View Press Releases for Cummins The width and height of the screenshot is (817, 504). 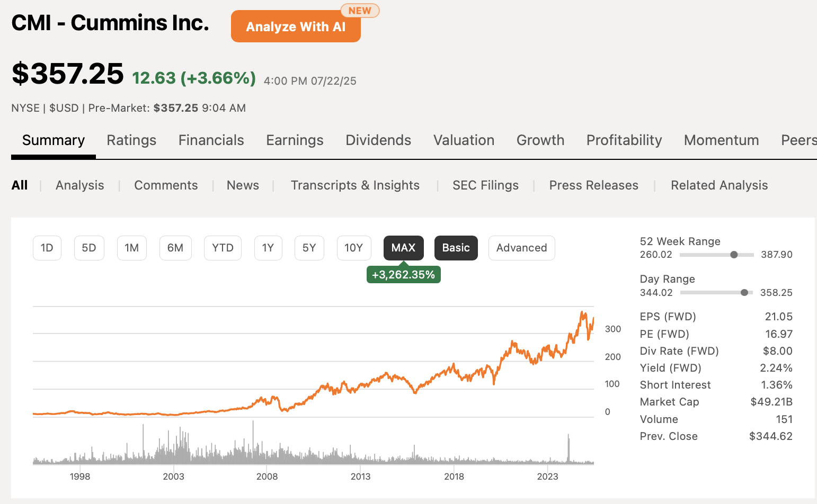coord(593,185)
